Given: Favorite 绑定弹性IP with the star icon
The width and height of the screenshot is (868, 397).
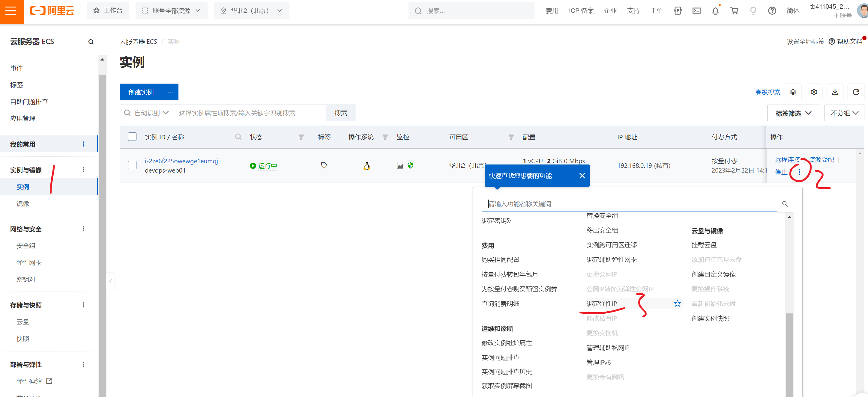Looking at the screenshot, I should pos(677,304).
